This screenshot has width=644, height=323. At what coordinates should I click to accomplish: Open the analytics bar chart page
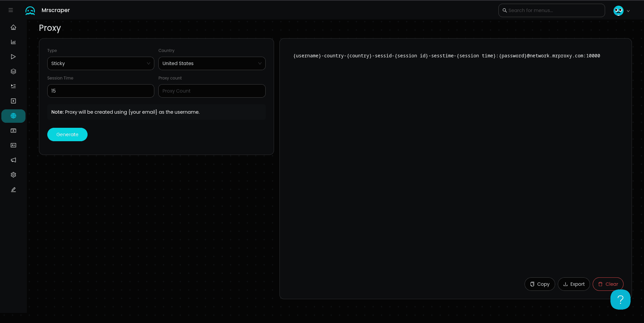coord(13,42)
